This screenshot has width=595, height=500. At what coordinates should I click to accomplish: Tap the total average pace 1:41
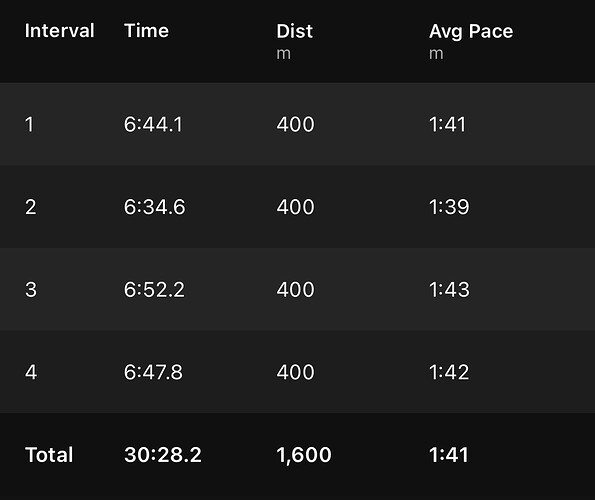coord(449,455)
